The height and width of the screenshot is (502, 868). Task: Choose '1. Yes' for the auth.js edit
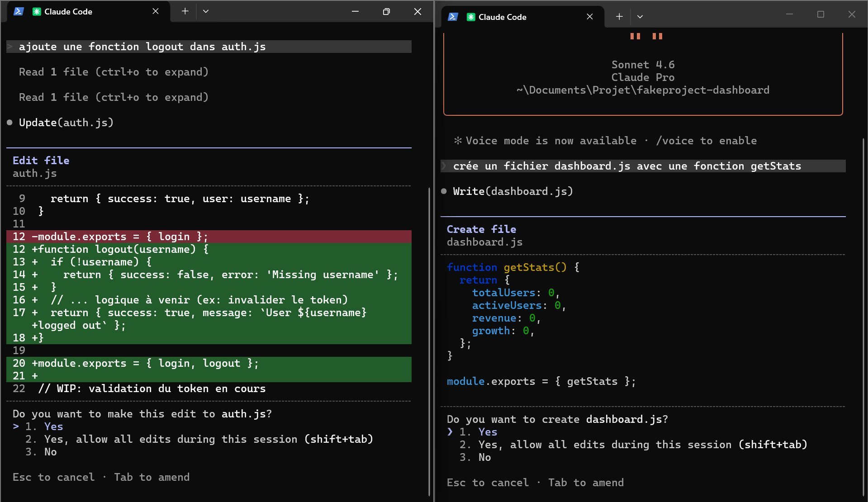click(44, 426)
